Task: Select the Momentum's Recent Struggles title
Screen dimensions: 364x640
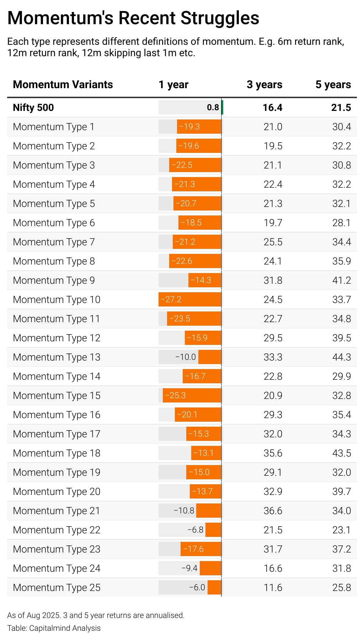Action: coord(133,18)
